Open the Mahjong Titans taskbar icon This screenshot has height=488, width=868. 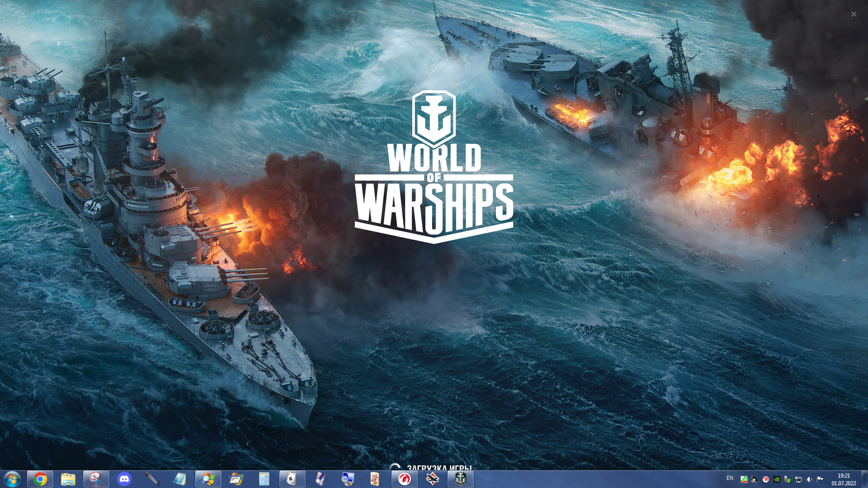(x=376, y=479)
